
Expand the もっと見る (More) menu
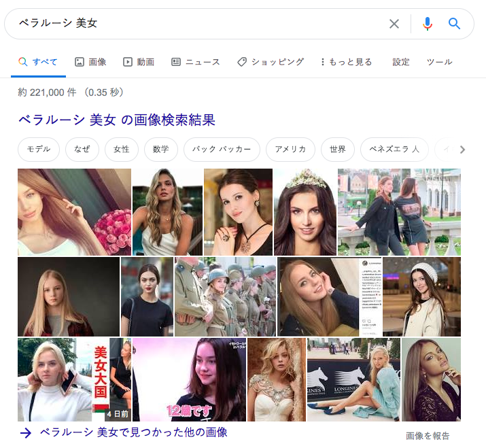pyautogui.click(x=346, y=62)
